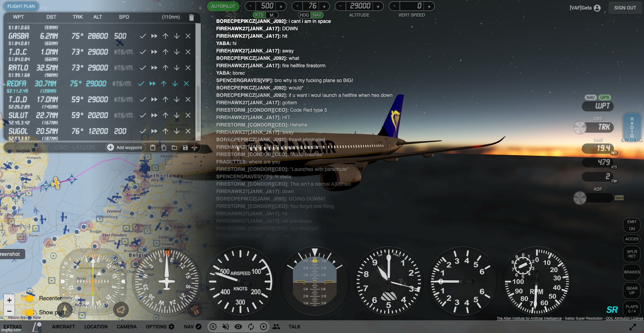Image resolution: width=644 pixels, height=333 pixels.
Task: Open the multiplayer players list icon
Action: [x=276, y=327]
